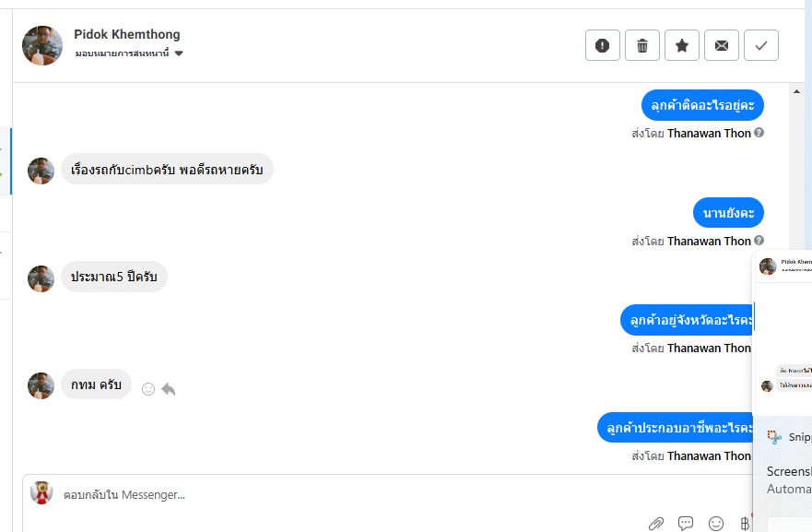This screenshot has width=812, height=532.
Task: Open saved replies speech bubble icon
Action: 686,524
